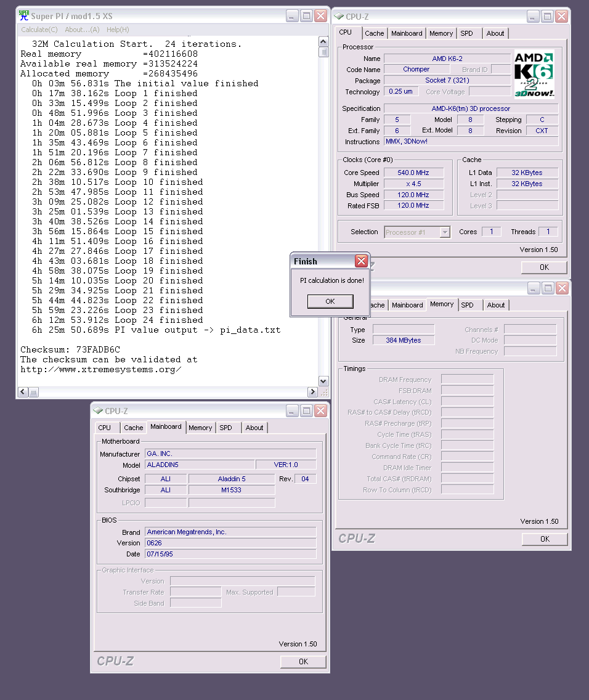This screenshot has height=700, width=589.
Task: Close the top-right CPU-Z window
Action: (x=562, y=17)
